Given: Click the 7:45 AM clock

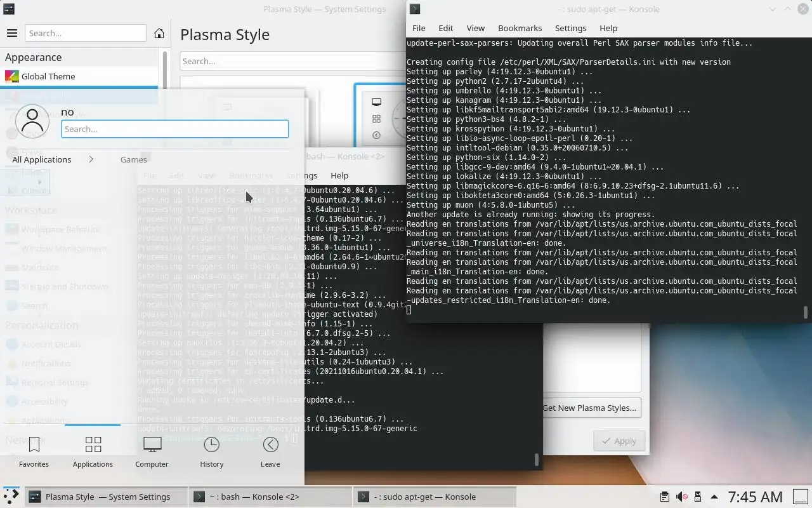Looking at the screenshot, I should pyautogui.click(x=755, y=497).
